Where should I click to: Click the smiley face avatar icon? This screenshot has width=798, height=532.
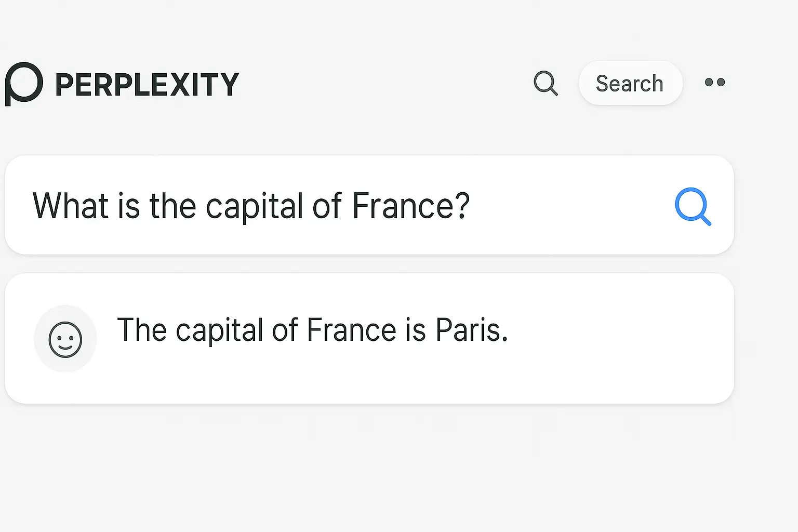[65, 339]
